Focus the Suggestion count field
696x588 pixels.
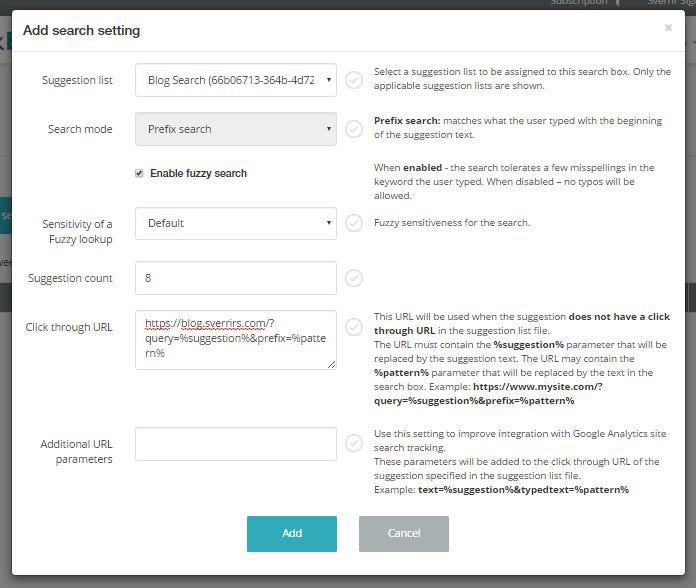tap(236, 278)
